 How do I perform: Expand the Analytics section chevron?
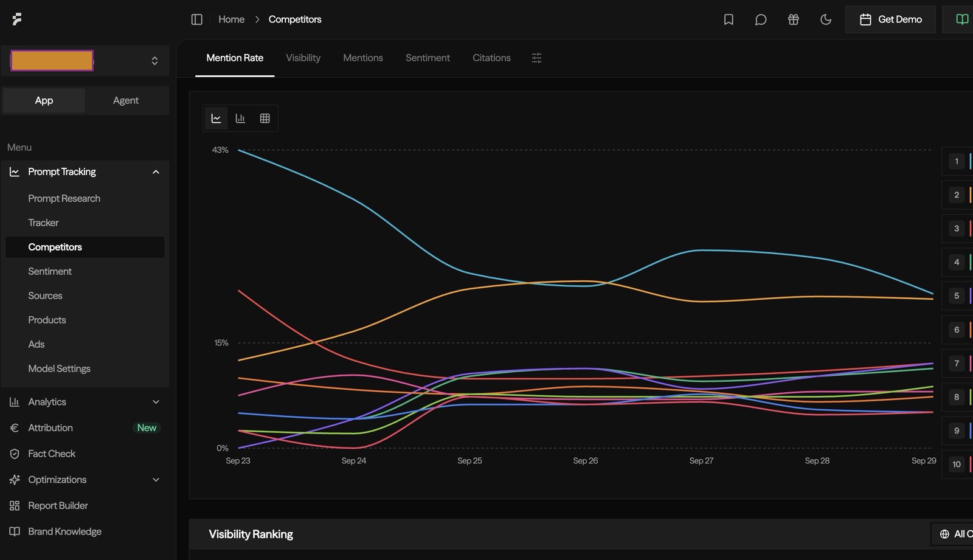(x=156, y=402)
